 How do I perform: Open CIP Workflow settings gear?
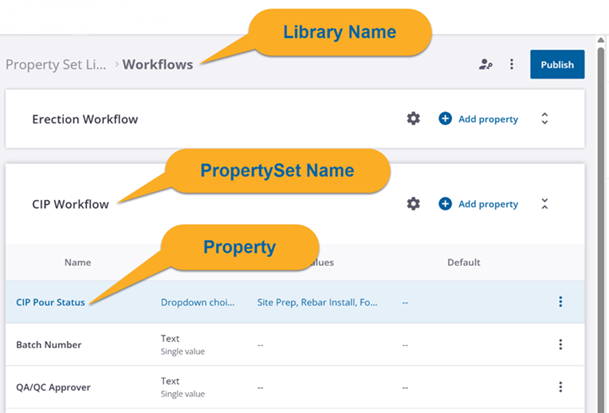pos(413,204)
